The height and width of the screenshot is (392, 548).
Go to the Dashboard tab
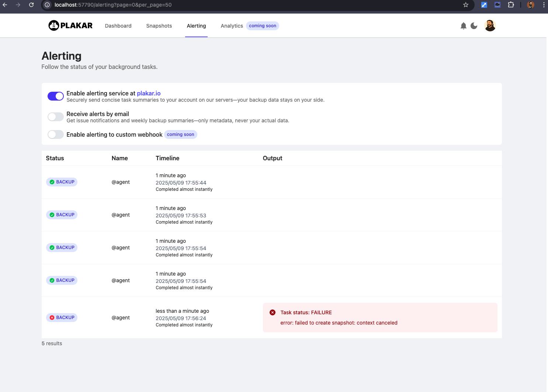point(118,26)
